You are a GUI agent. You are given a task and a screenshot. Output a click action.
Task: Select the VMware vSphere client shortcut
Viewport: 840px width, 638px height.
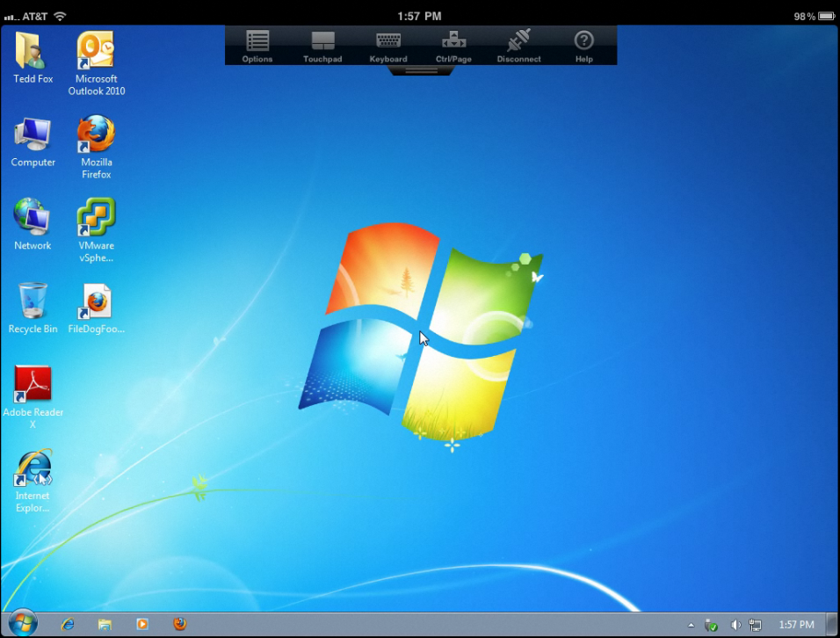pyautogui.click(x=97, y=230)
